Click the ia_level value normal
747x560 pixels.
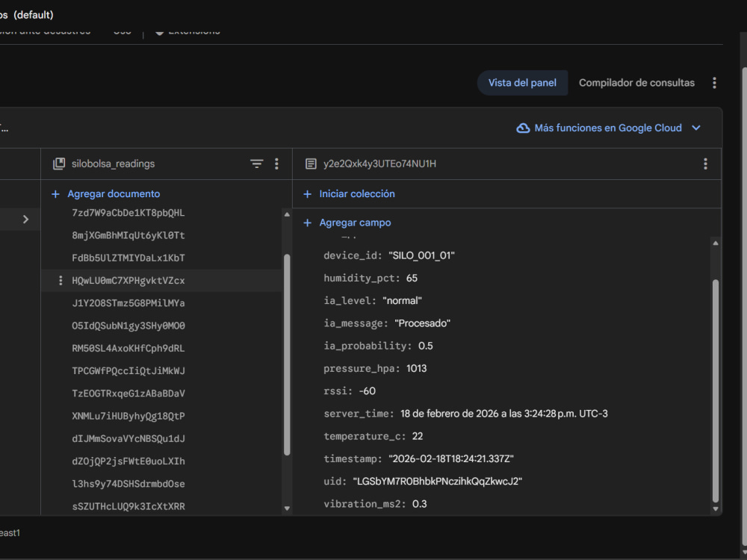coord(402,301)
